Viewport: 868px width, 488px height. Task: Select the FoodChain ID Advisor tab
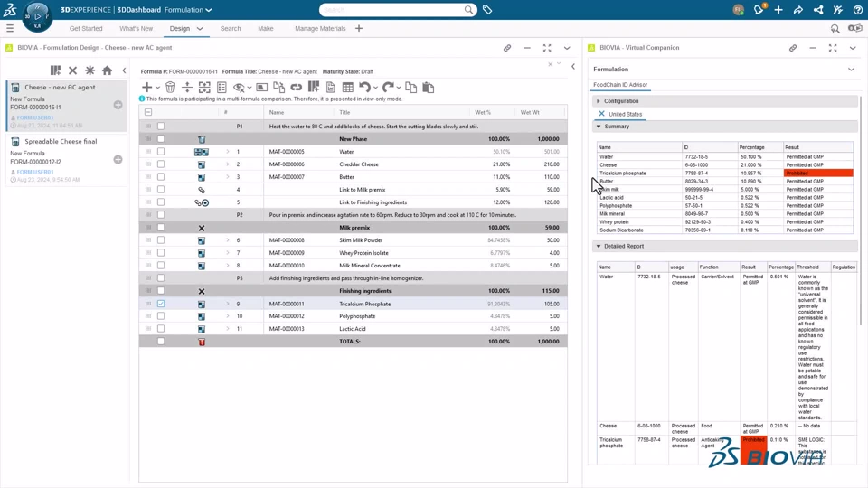pos(620,85)
